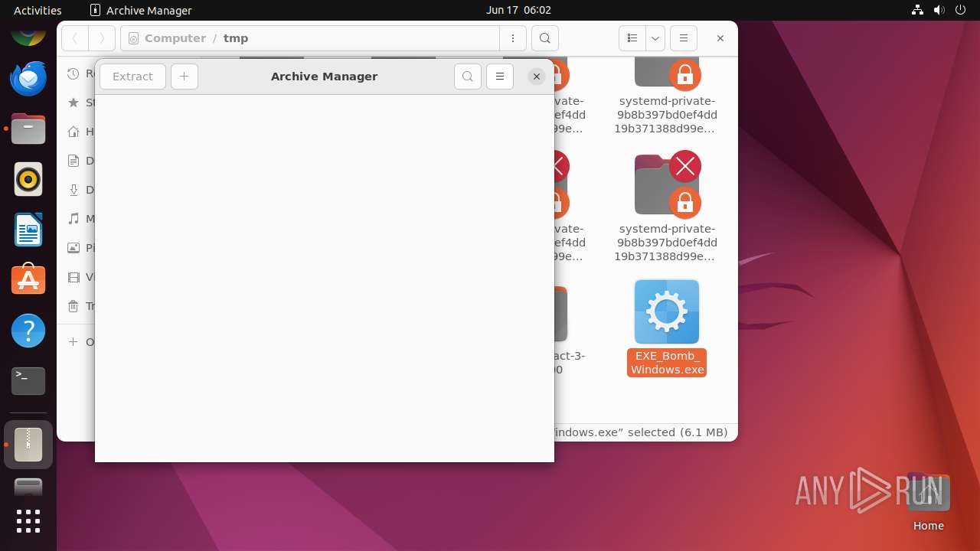Screen dimensions: 980x551
Task: Launch Rhythmbox from the dock
Action: pos(28,180)
